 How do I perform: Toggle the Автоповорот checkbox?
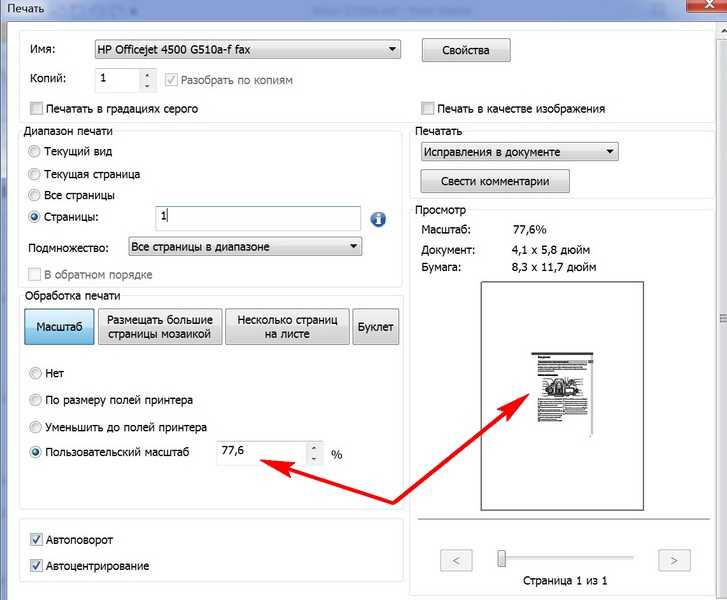(x=36, y=539)
